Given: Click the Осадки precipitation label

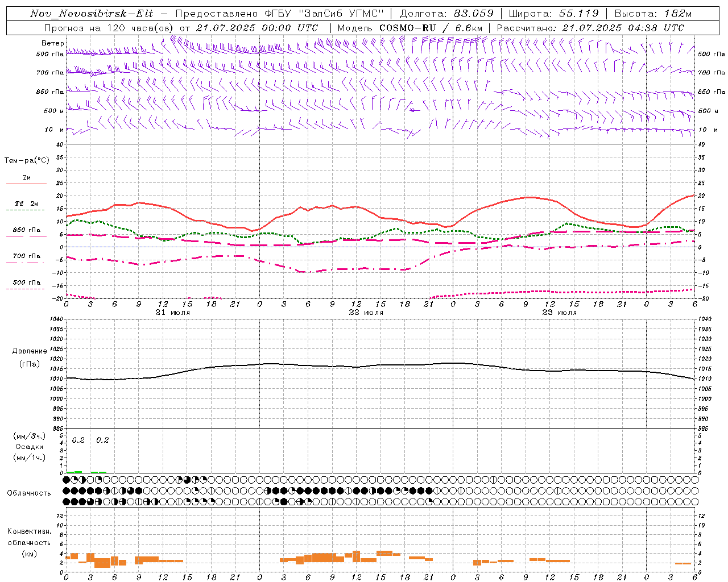Looking at the screenshot, I should coord(30,447).
